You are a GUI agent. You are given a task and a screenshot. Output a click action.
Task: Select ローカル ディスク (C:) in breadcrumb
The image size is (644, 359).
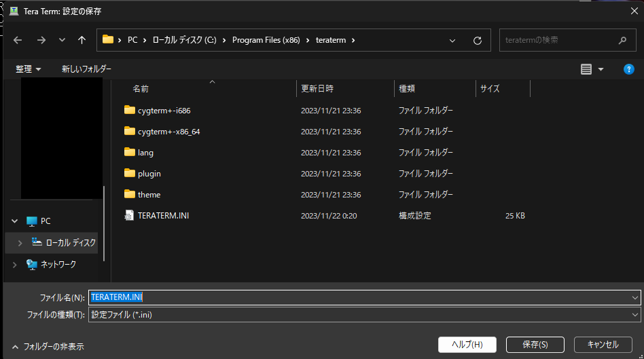[x=184, y=40]
